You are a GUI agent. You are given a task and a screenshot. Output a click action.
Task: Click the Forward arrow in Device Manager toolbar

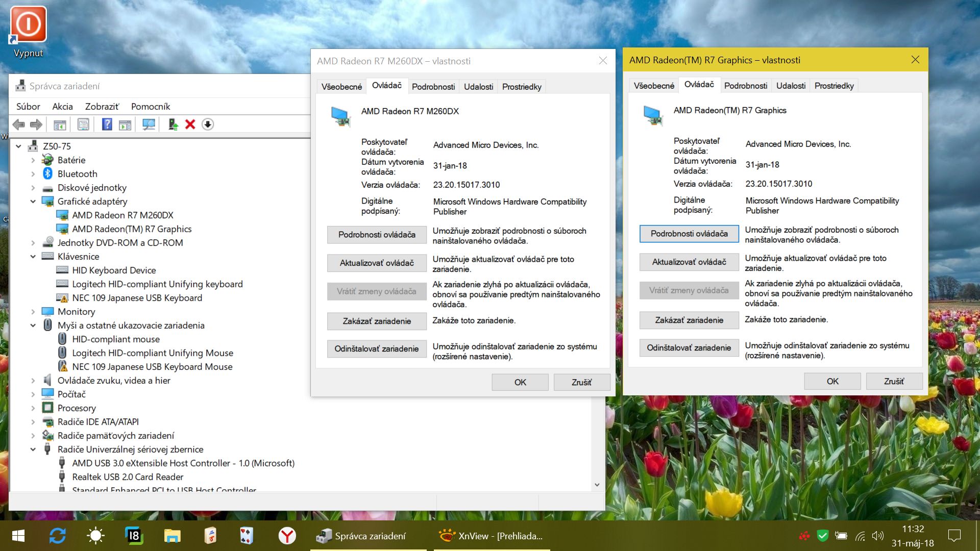36,124
